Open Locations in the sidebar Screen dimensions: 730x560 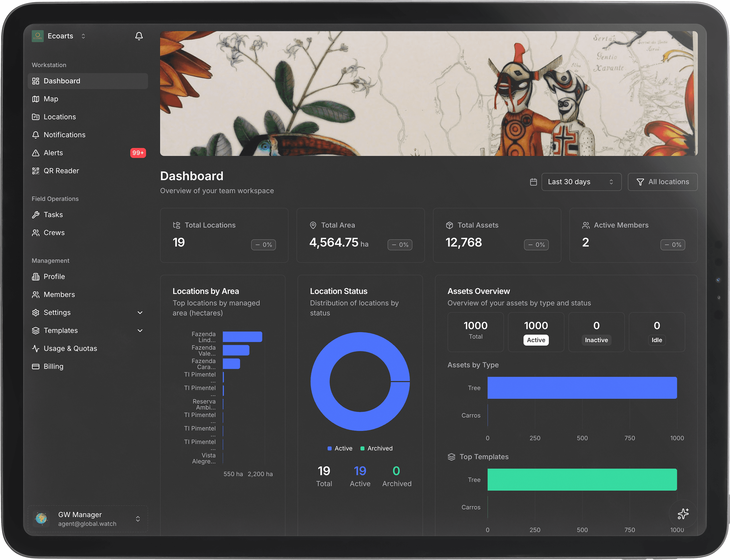(x=88, y=117)
